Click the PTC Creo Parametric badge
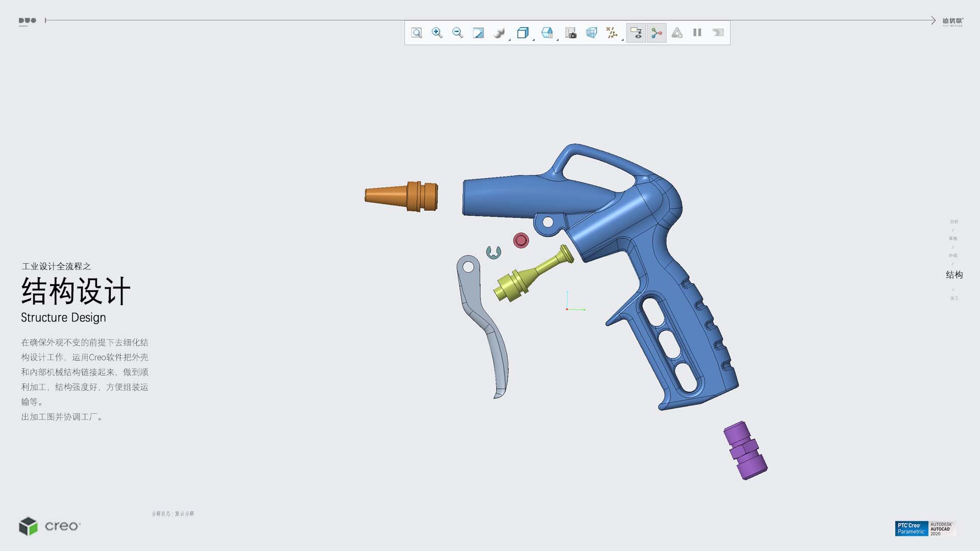This screenshot has width=980, height=551. coord(911,529)
